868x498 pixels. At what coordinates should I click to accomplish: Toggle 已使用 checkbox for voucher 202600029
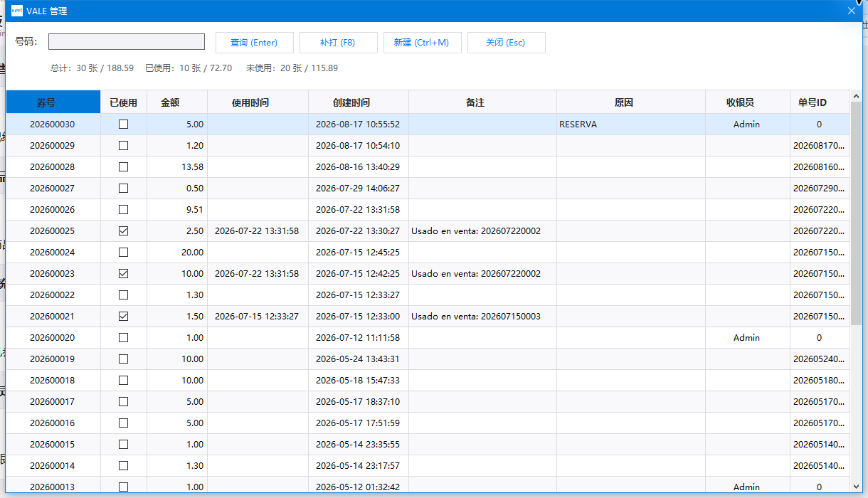coord(124,146)
